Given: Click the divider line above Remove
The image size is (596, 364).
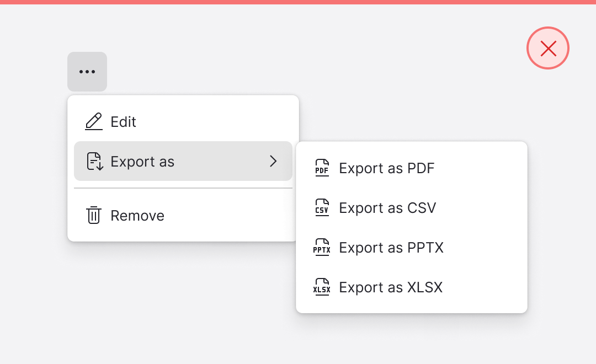Looking at the screenshot, I should pos(183,188).
